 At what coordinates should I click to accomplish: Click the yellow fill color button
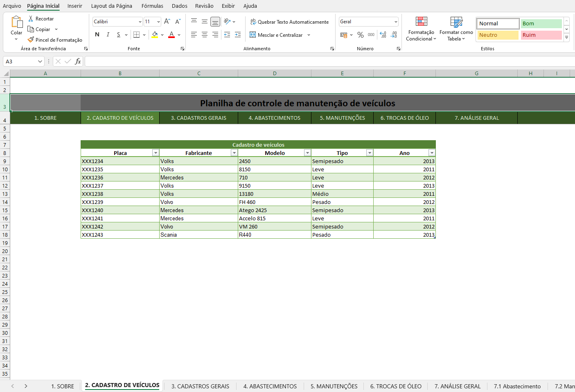tap(155, 35)
